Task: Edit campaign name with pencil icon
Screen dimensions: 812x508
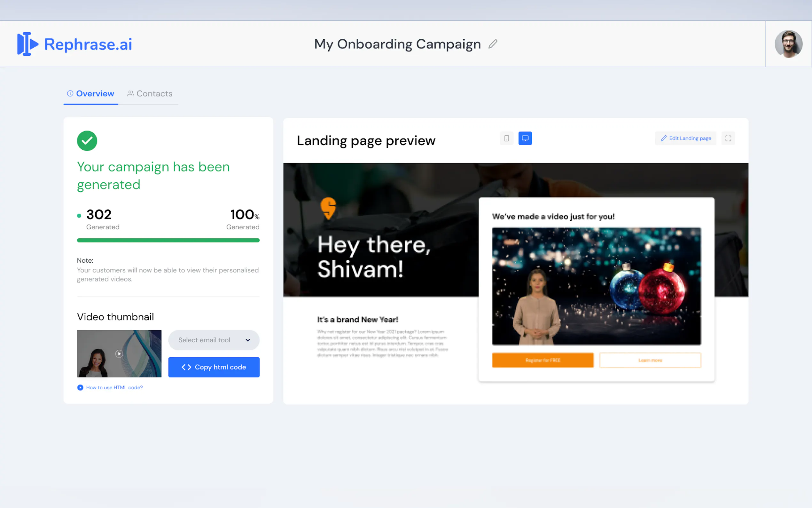Action: coord(492,44)
